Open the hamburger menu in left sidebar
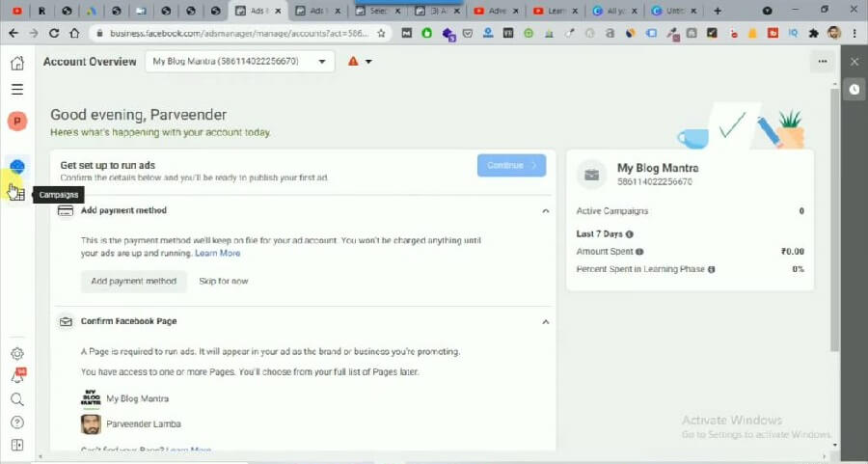868x464 pixels. click(16, 90)
